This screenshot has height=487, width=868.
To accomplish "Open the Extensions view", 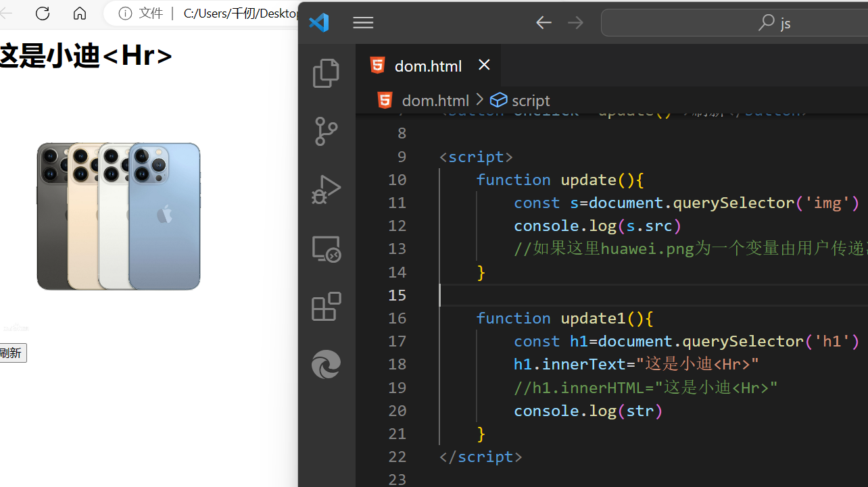I will click(326, 307).
